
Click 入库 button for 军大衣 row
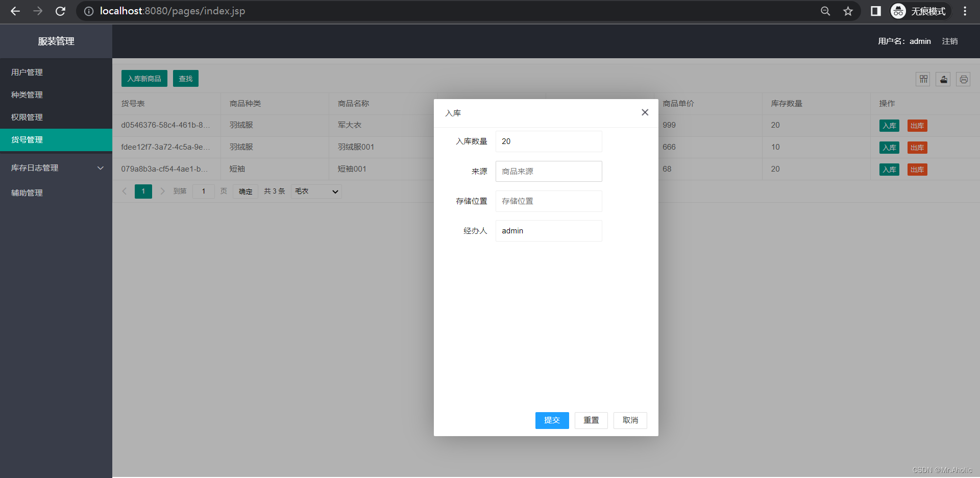pyautogui.click(x=889, y=126)
